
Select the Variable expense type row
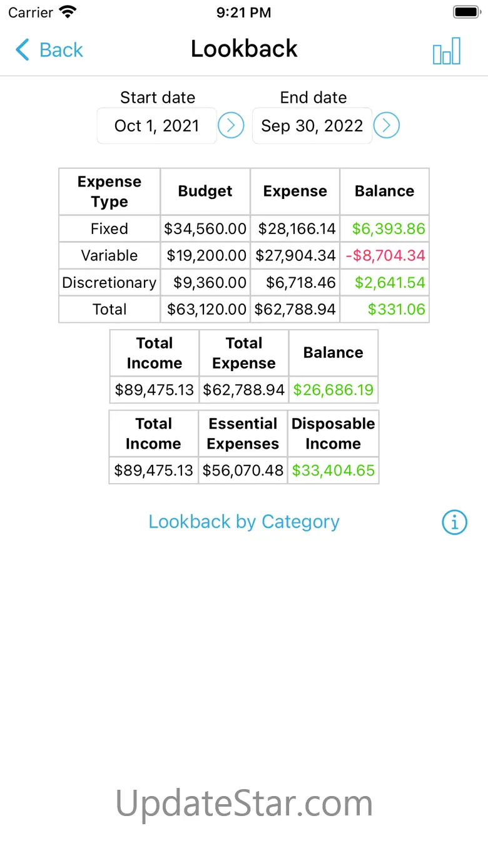(109, 256)
